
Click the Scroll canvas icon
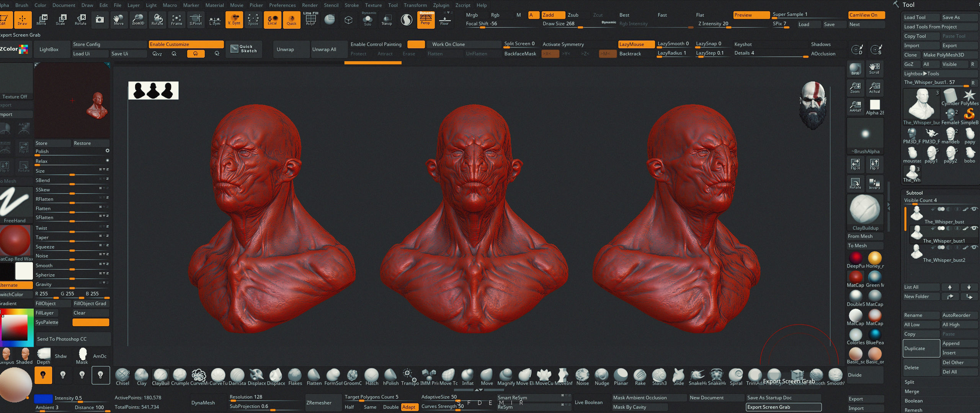(x=874, y=69)
